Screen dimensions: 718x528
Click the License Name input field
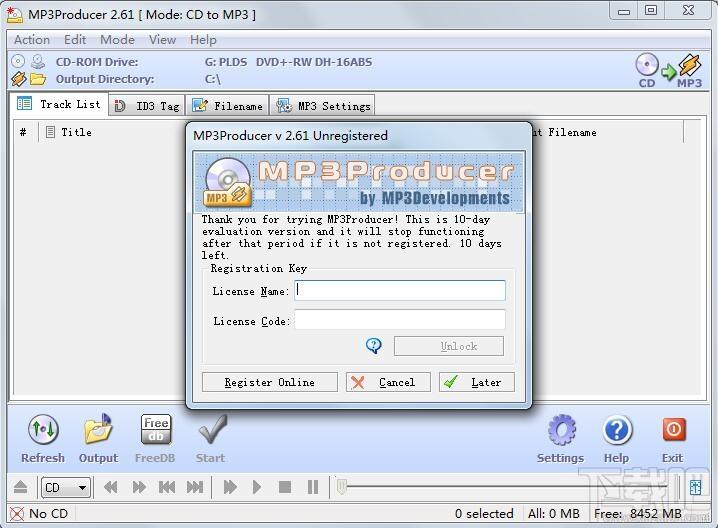tap(400, 290)
